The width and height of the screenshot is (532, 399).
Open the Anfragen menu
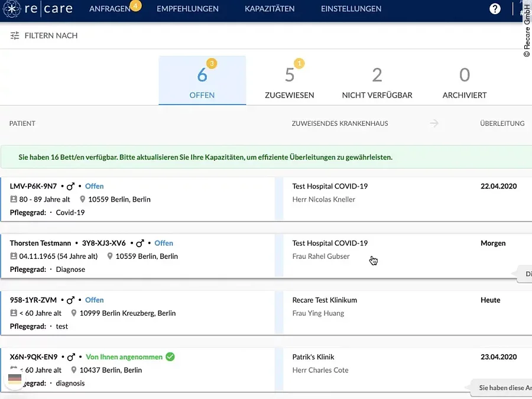point(109,9)
